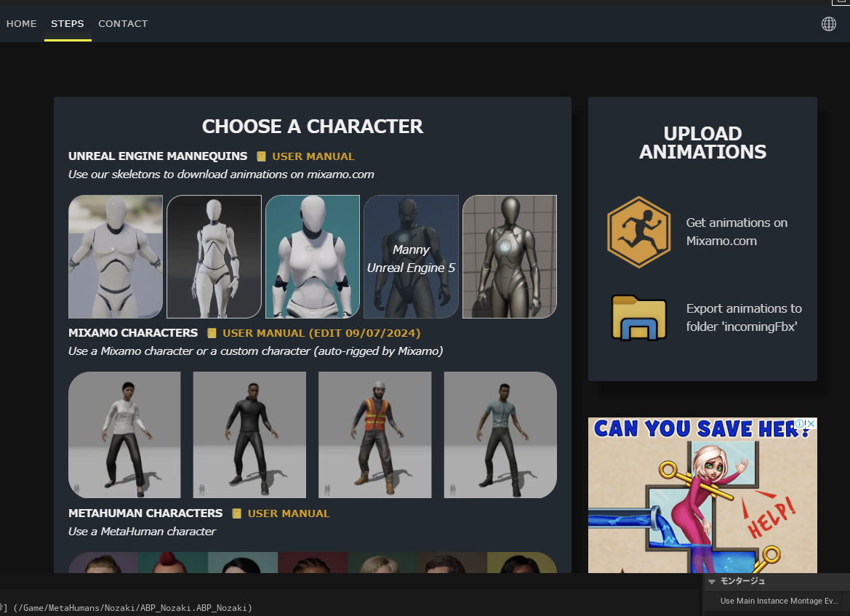Pick the teal-background female mannequin thumbnail
The height and width of the screenshot is (616, 850).
pyautogui.click(x=312, y=257)
